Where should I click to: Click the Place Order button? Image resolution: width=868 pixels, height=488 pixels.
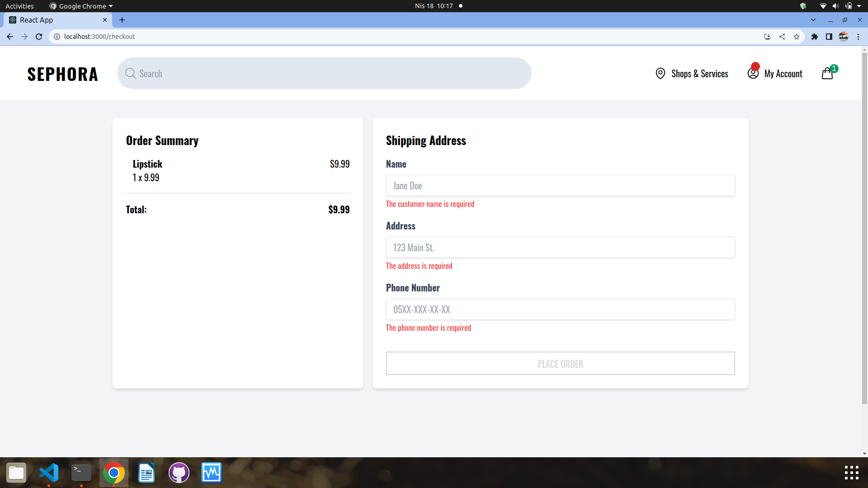(560, 363)
